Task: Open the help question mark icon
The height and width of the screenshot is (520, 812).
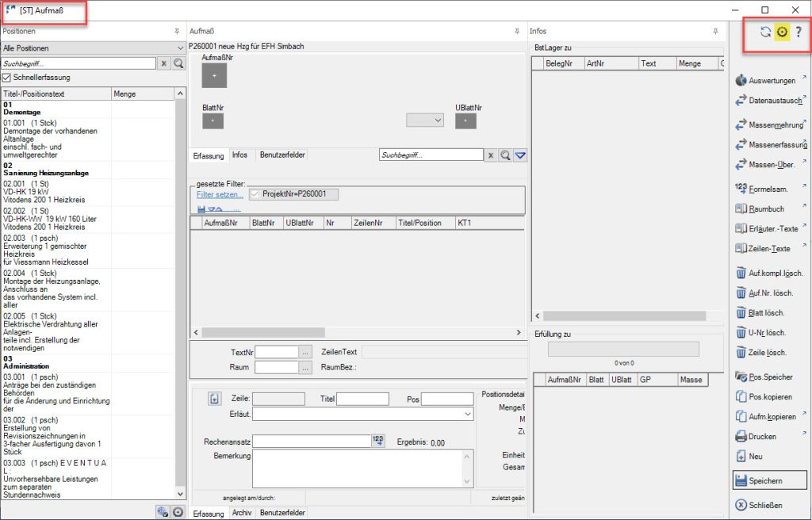Action: [799, 32]
